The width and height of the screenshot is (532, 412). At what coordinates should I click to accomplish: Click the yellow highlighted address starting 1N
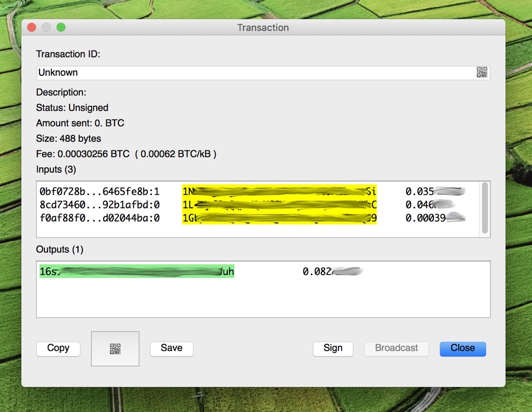pyautogui.click(x=279, y=191)
